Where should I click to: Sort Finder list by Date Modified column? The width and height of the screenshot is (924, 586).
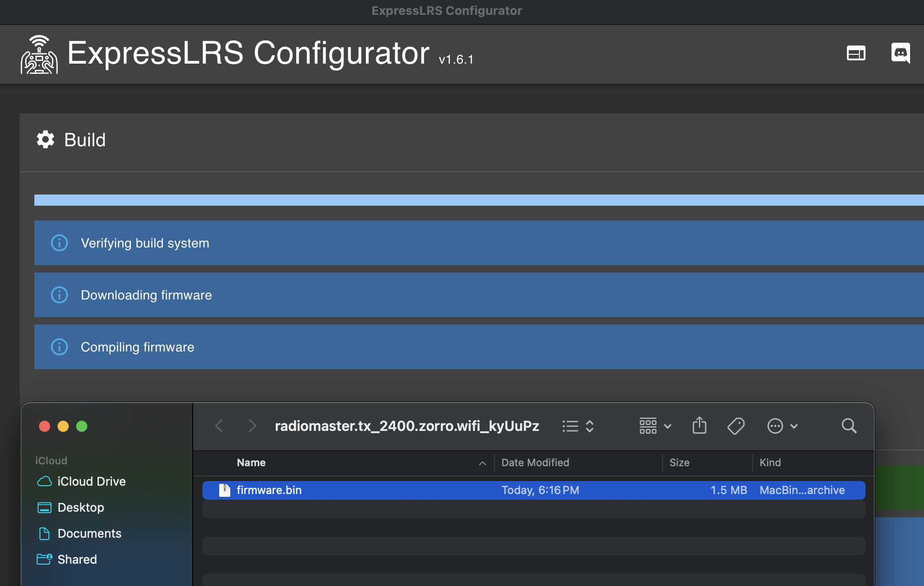click(x=535, y=462)
